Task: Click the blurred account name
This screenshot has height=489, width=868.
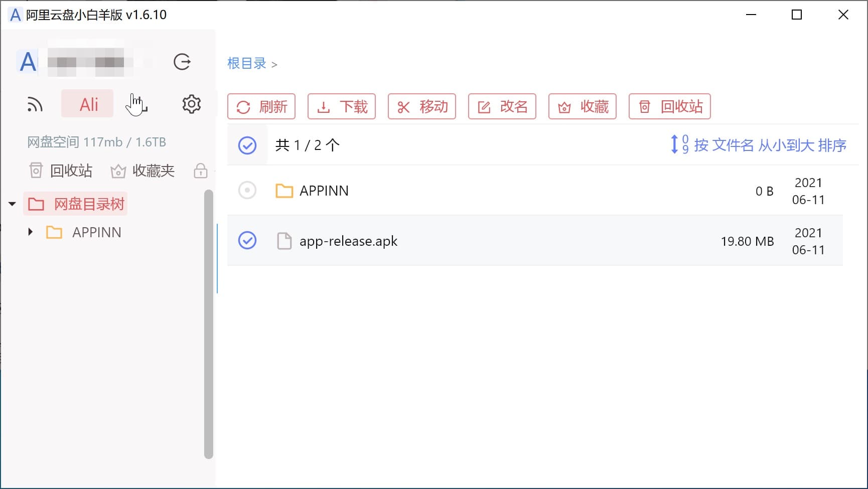Action: click(x=90, y=62)
